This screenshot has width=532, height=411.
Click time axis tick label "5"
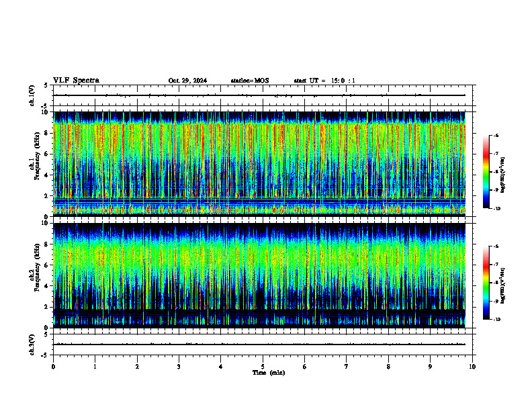(x=263, y=367)
